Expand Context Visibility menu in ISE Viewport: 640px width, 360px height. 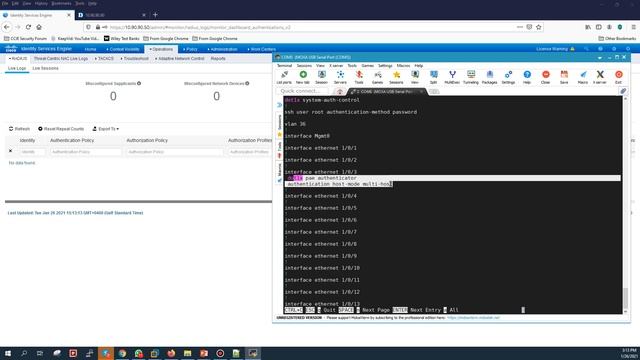[123, 49]
